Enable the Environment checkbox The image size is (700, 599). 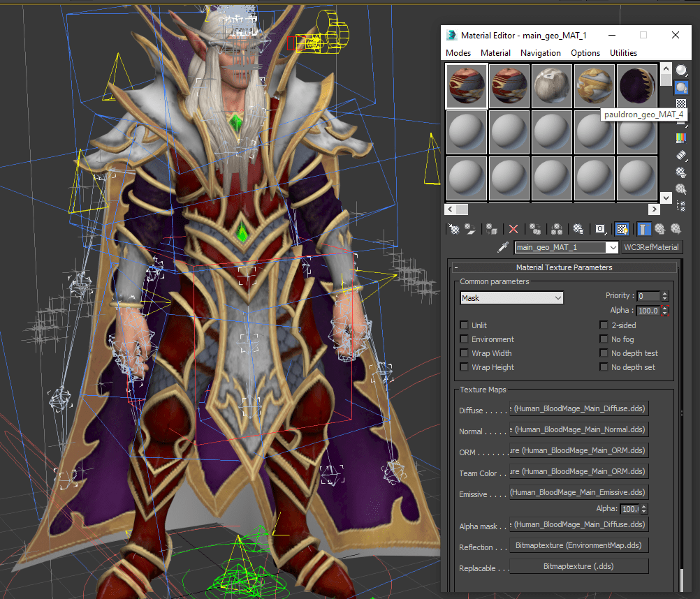coord(465,339)
